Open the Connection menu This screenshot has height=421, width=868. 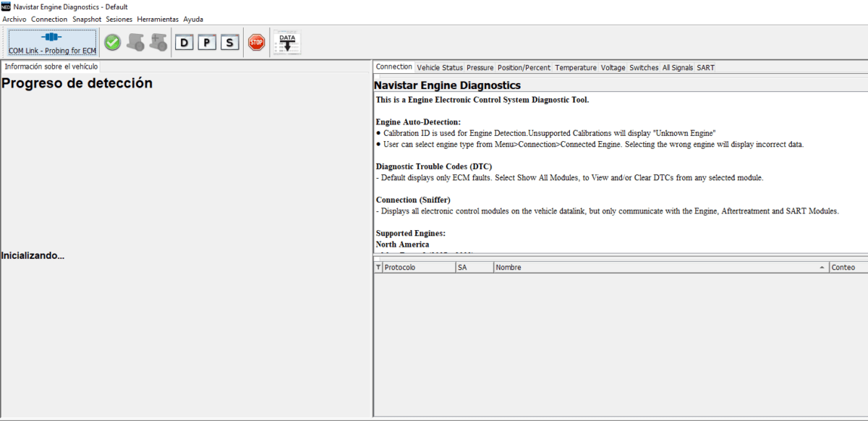(x=49, y=19)
